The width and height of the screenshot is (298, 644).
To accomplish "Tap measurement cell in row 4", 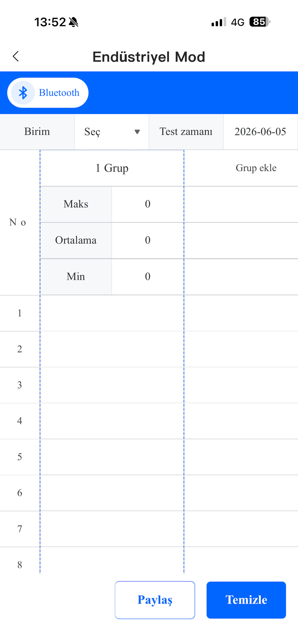I will click(x=112, y=421).
